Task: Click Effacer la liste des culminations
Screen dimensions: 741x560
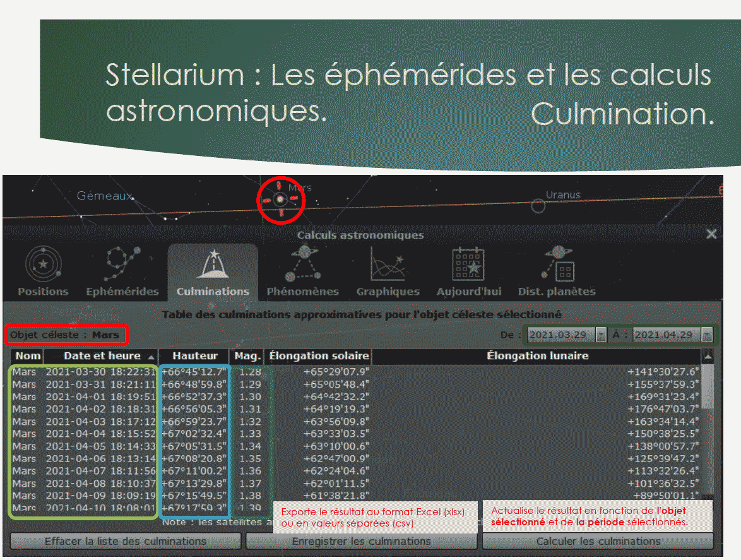Action: [126, 541]
